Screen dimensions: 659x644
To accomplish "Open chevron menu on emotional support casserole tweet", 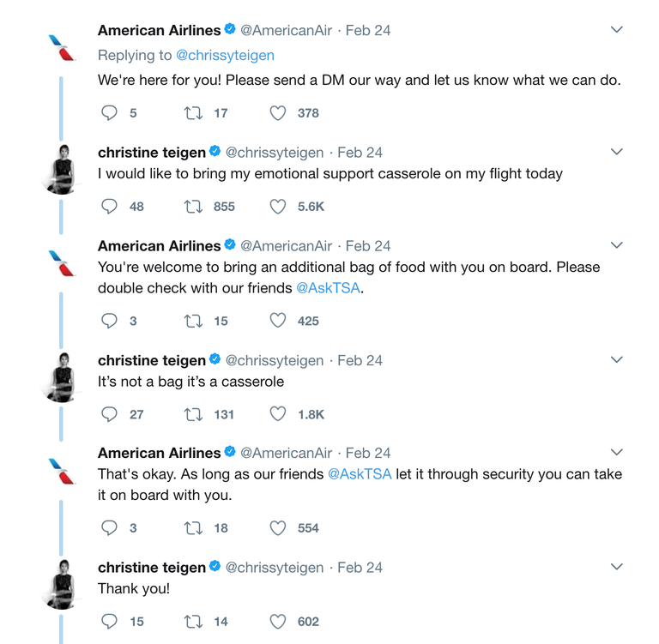I will tap(616, 152).
